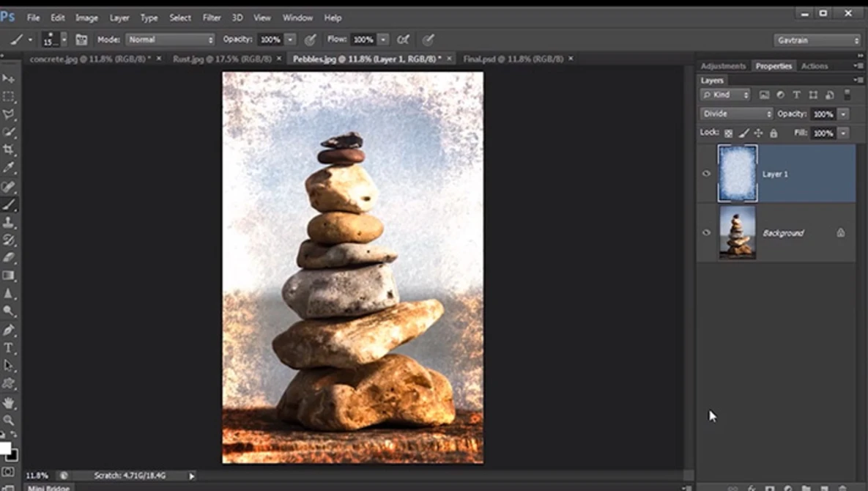Select the Horizontal Type tool
Screen dimensions: 868x491
point(8,348)
